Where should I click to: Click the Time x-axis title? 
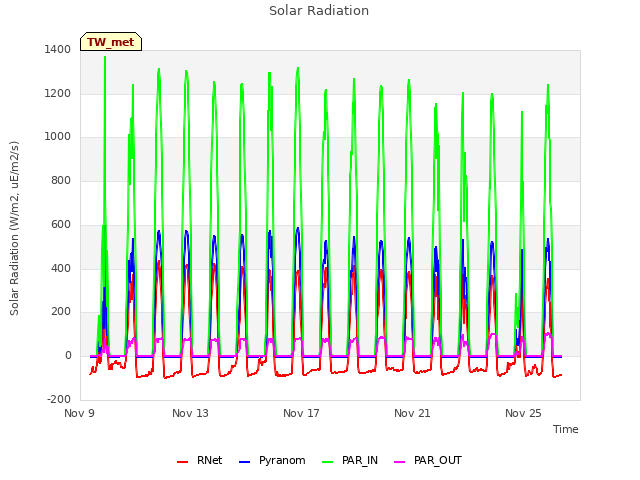pyautogui.click(x=566, y=429)
